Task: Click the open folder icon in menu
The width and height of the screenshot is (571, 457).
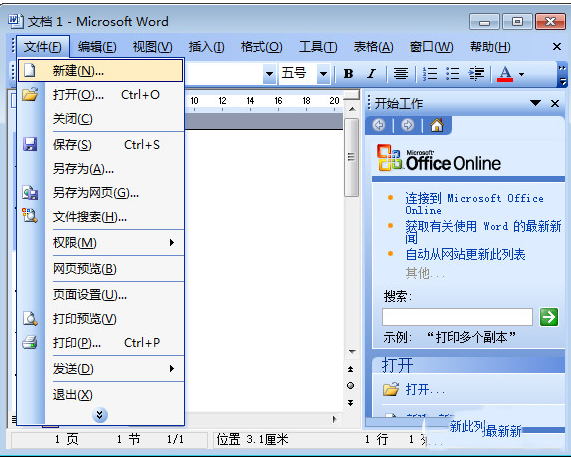Action: click(x=30, y=94)
